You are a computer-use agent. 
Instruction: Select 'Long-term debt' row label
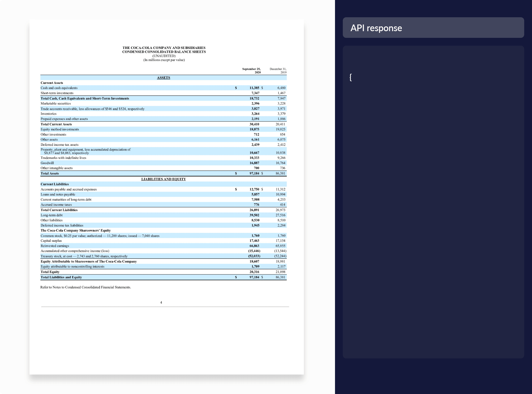[51, 215]
